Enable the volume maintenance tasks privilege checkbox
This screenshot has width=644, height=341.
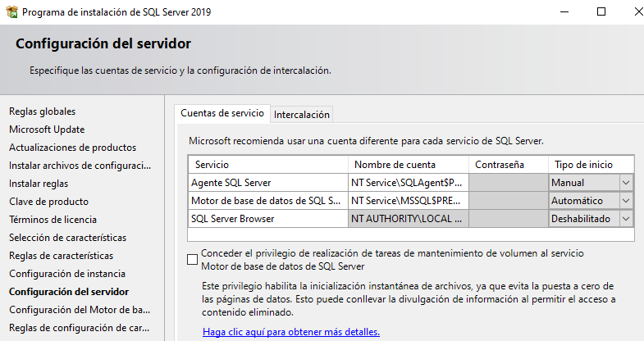(193, 260)
